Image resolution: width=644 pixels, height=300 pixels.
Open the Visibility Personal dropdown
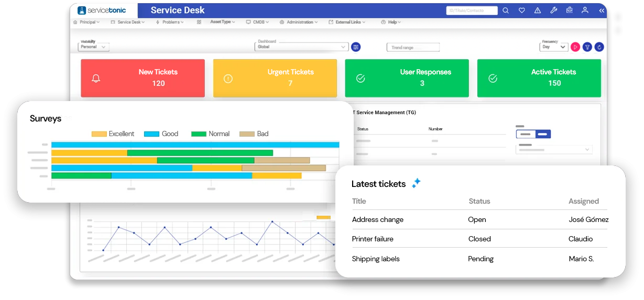coord(94,47)
